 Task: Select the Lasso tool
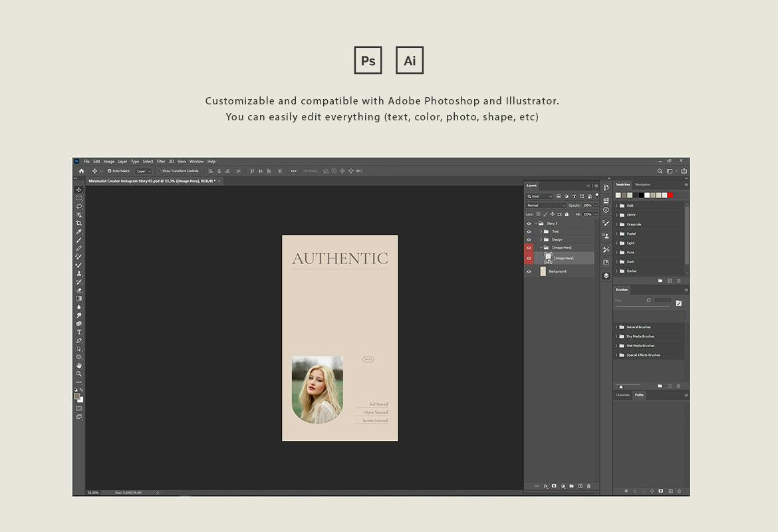(x=79, y=206)
